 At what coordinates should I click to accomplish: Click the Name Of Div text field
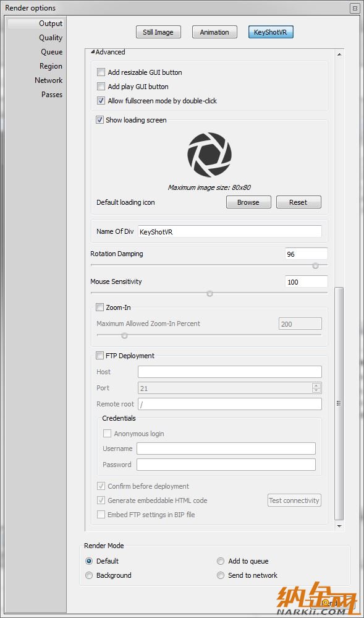(230, 232)
